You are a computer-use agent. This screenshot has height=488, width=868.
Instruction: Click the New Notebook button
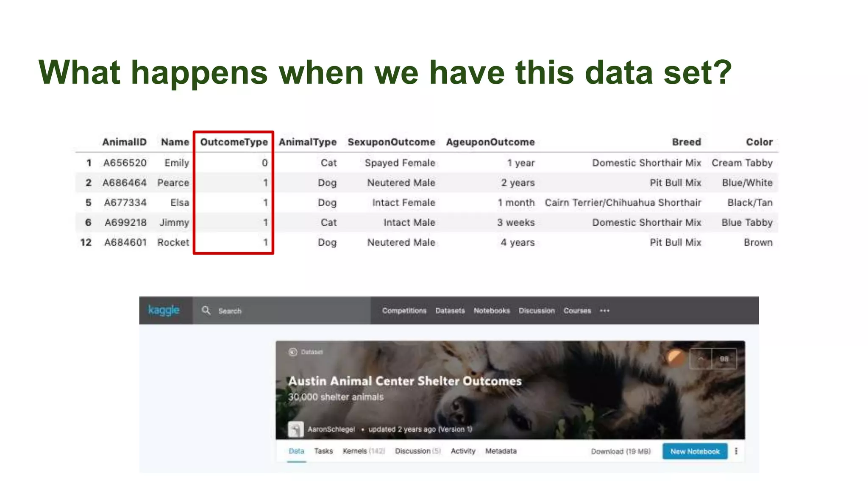click(695, 452)
